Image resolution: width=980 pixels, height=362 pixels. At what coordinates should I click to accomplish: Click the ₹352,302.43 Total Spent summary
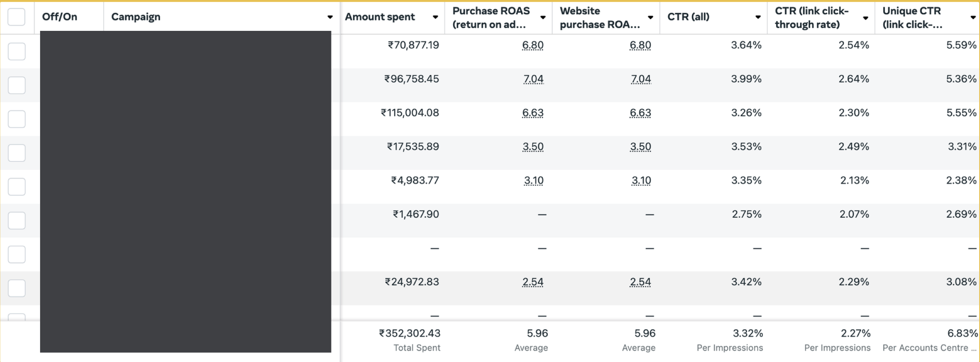[410, 333]
